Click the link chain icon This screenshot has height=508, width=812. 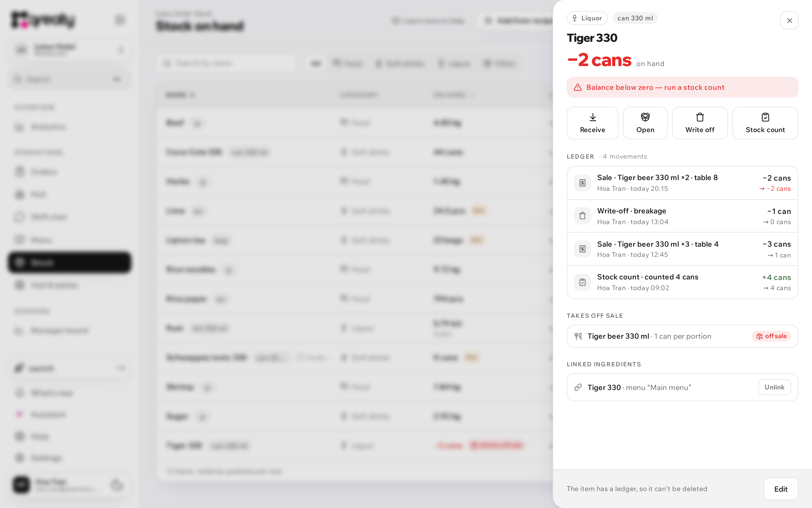click(x=577, y=387)
